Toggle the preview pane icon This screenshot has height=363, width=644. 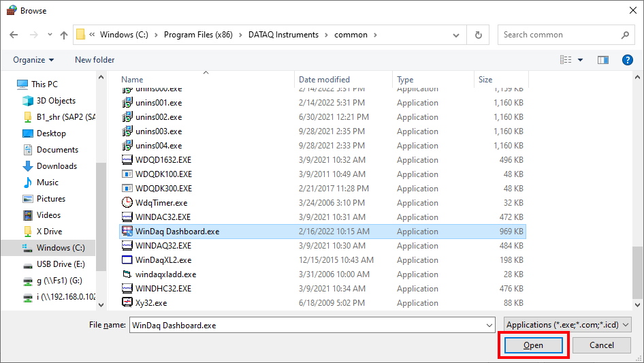pos(602,60)
